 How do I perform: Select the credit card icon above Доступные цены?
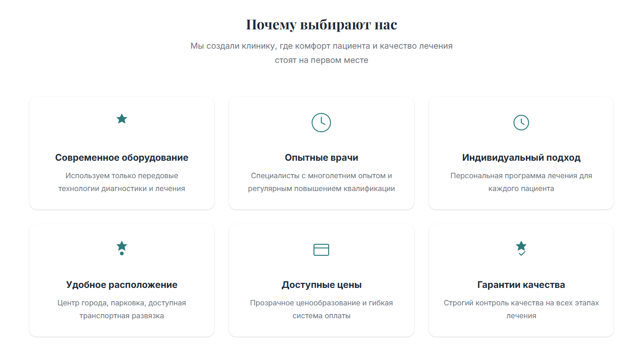pyautogui.click(x=321, y=249)
